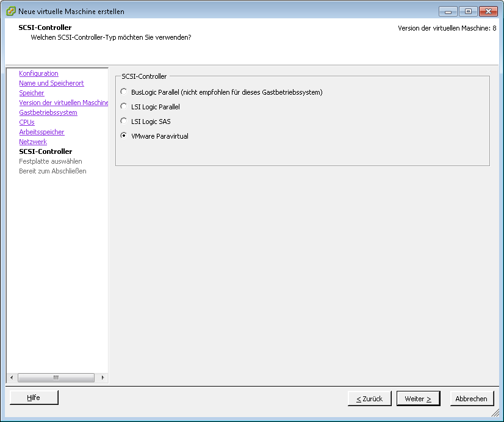Select BusLogic Parallel controller option

(124, 92)
